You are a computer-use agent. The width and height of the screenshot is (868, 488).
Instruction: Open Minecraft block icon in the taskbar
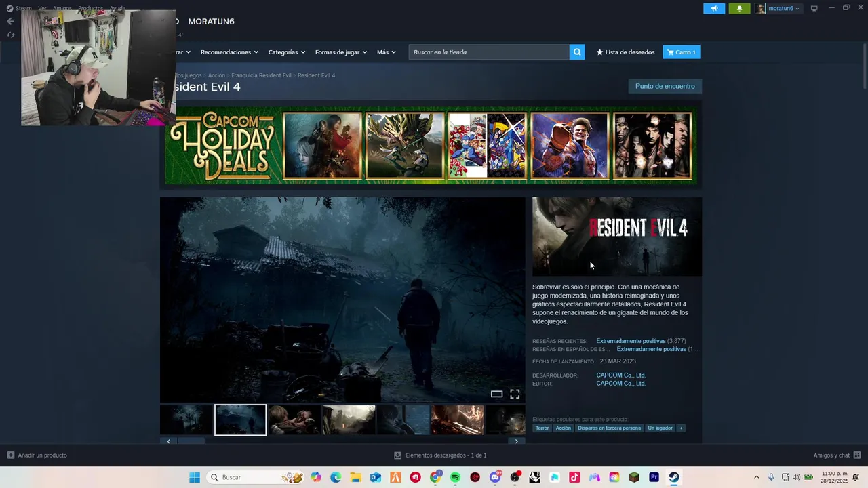coord(634,477)
